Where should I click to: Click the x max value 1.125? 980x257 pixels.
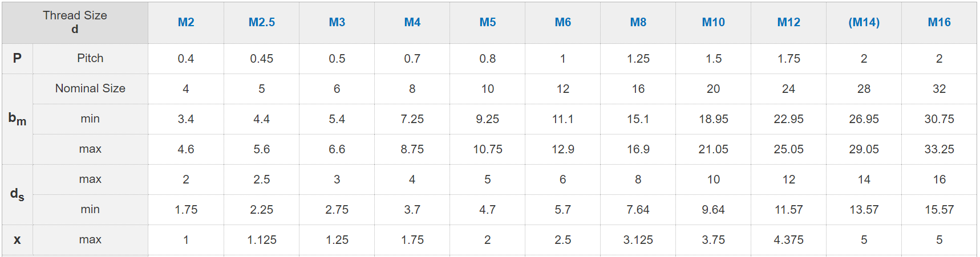261,240
